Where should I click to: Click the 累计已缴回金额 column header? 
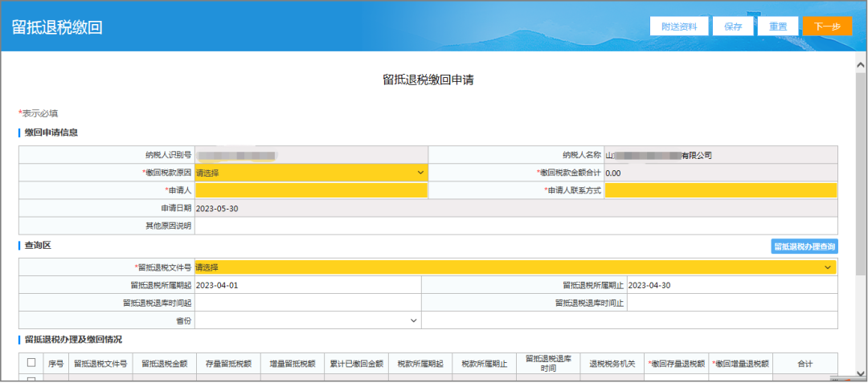point(357,364)
